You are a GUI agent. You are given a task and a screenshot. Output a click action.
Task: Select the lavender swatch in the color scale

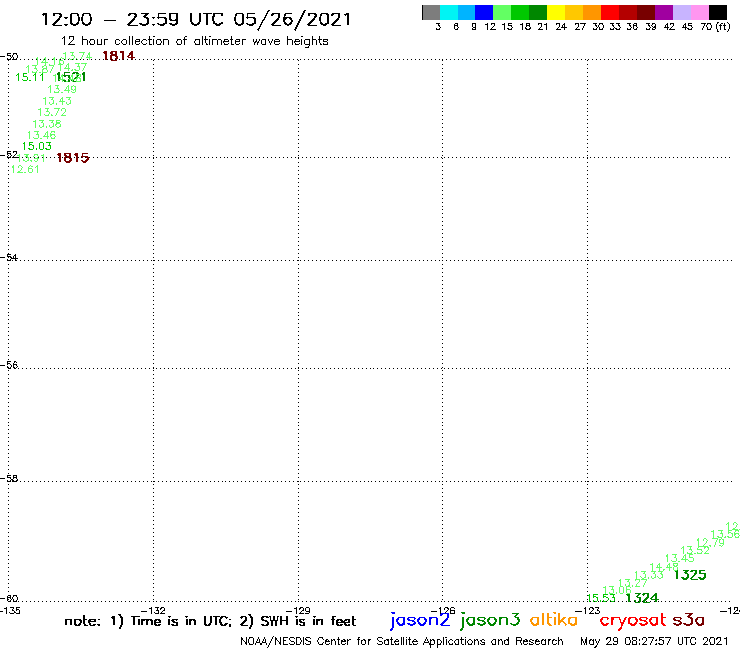point(682,12)
